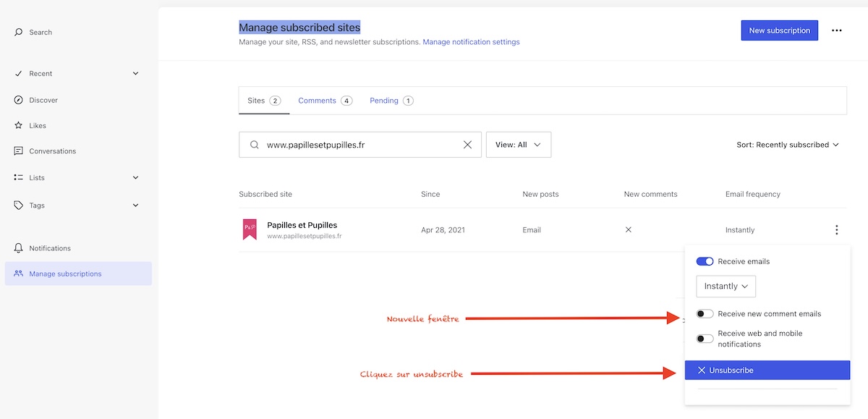868x419 pixels.
Task: Click the Likes star icon
Action: pyautogui.click(x=19, y=126)
